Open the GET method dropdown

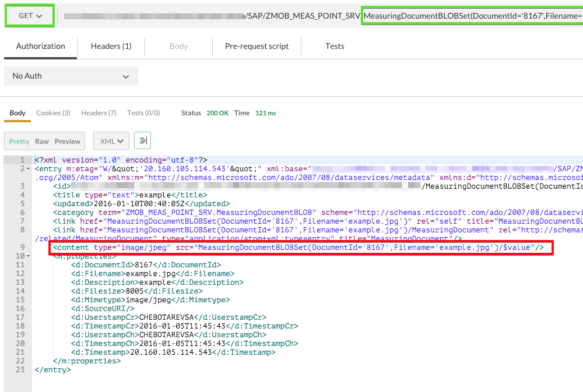(x=30, y=16)
